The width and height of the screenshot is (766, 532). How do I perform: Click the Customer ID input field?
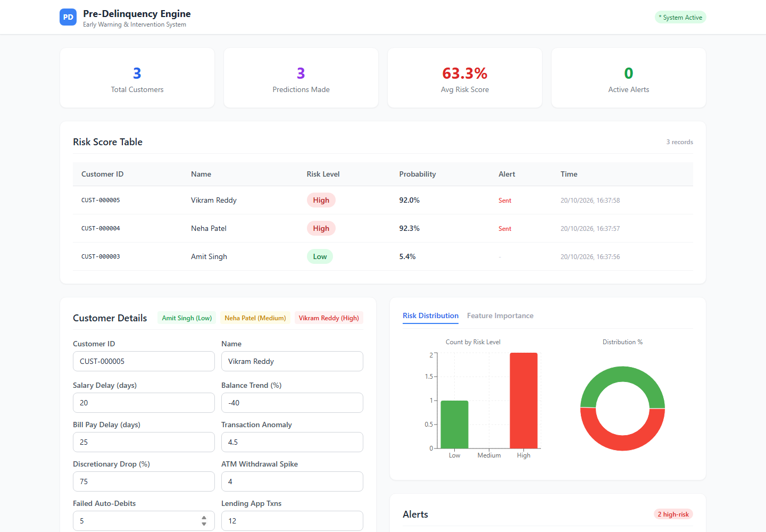(144, 361)
